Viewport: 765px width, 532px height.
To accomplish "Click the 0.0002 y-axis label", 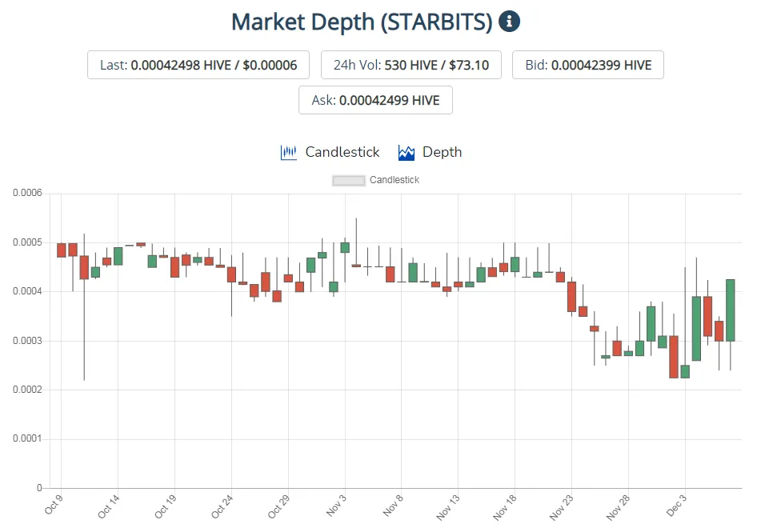I will [27, 390].
